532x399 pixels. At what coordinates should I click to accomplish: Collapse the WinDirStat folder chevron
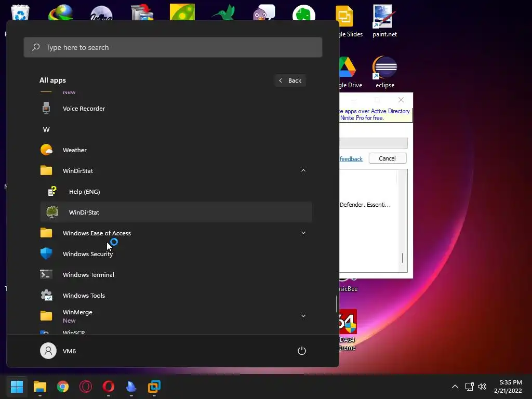point(303,170)
